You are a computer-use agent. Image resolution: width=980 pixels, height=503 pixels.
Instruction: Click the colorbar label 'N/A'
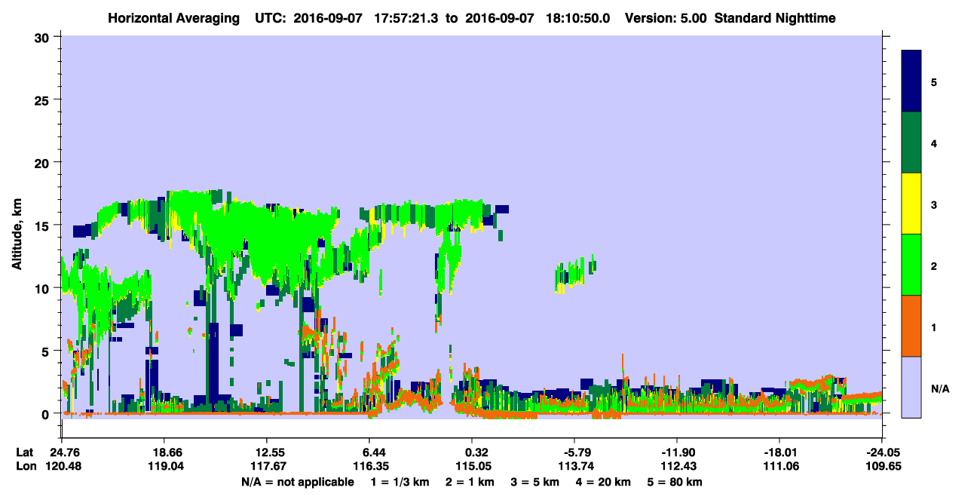pyautogui.click(x=940, y=389)
